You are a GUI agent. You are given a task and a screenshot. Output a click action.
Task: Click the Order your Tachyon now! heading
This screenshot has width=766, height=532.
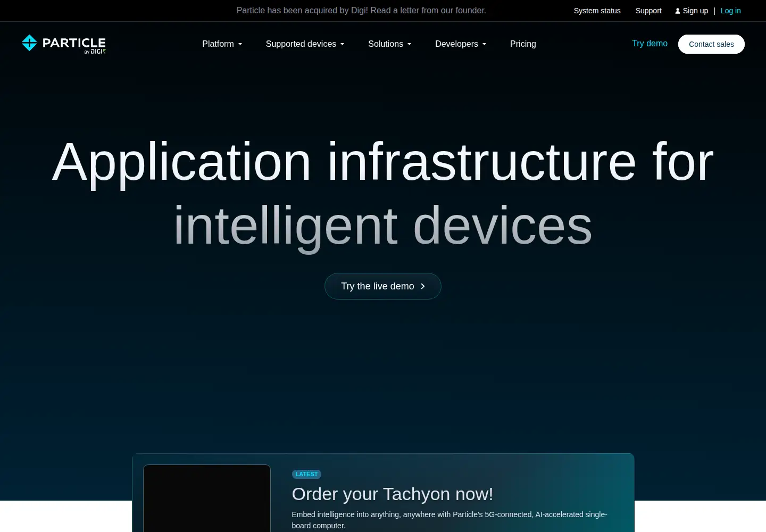point(393,494)
